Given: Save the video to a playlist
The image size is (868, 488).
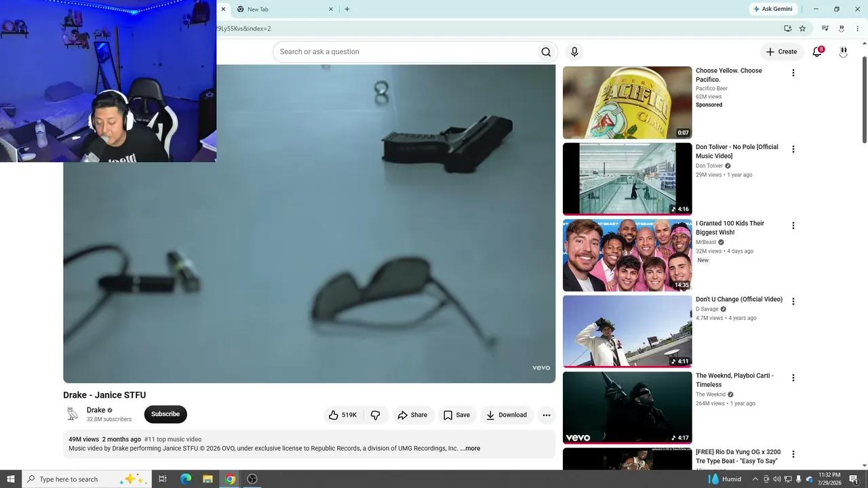Looking at the screenshot, I should [x=456, y=415].
